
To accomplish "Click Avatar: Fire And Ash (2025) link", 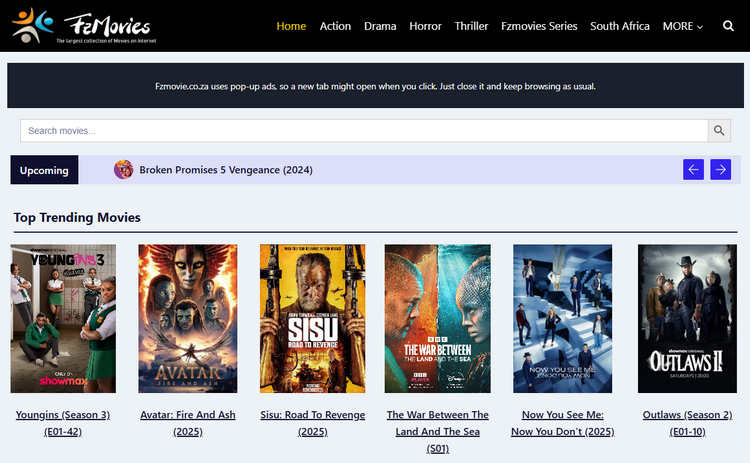I will click(x=188, y=423).
